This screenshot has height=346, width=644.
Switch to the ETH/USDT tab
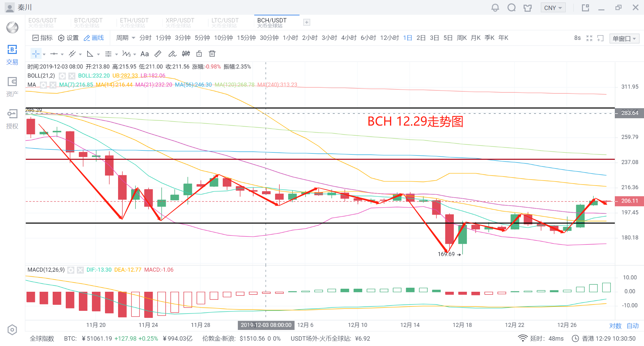[134, 22]
